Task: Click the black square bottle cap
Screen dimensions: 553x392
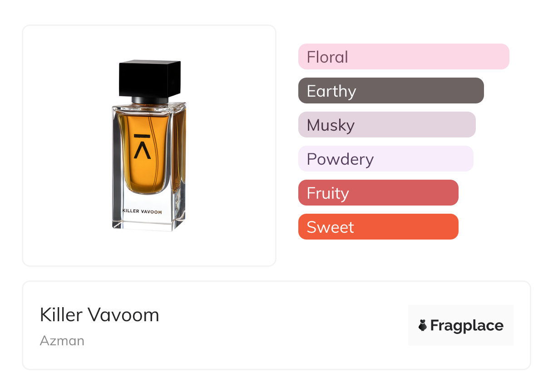Action: click(x=150, y=78)
